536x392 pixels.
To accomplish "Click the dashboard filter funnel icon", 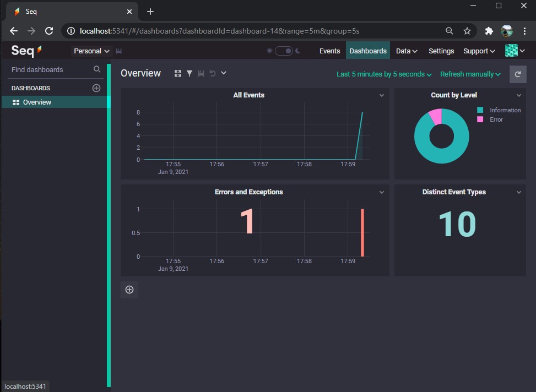I will tap(190, 73).
